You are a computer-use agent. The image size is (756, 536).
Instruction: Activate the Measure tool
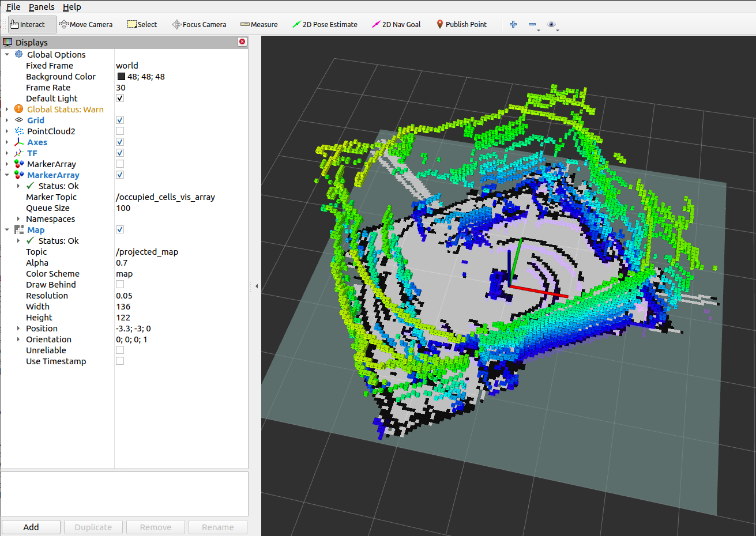click(259, 24)
